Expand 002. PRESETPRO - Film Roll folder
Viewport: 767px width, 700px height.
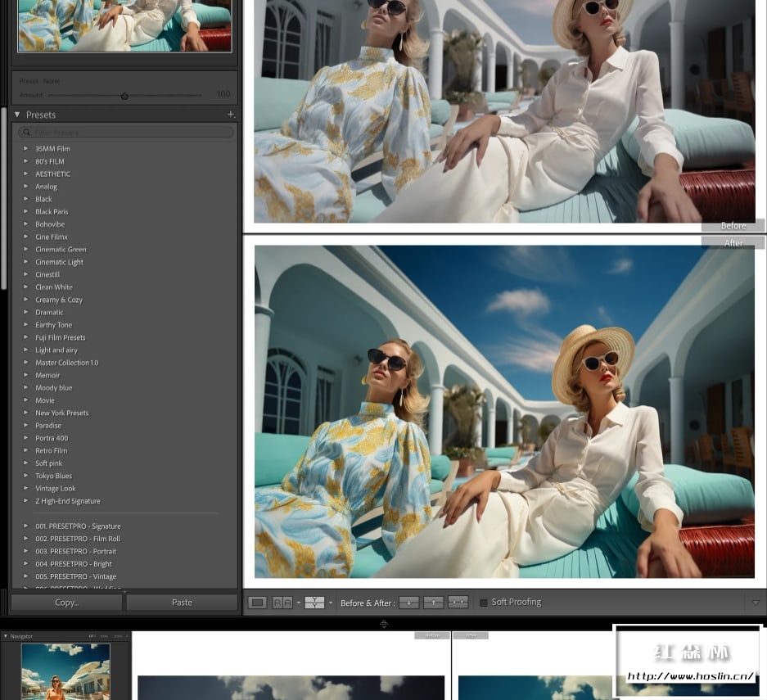[x=26, y=539]
